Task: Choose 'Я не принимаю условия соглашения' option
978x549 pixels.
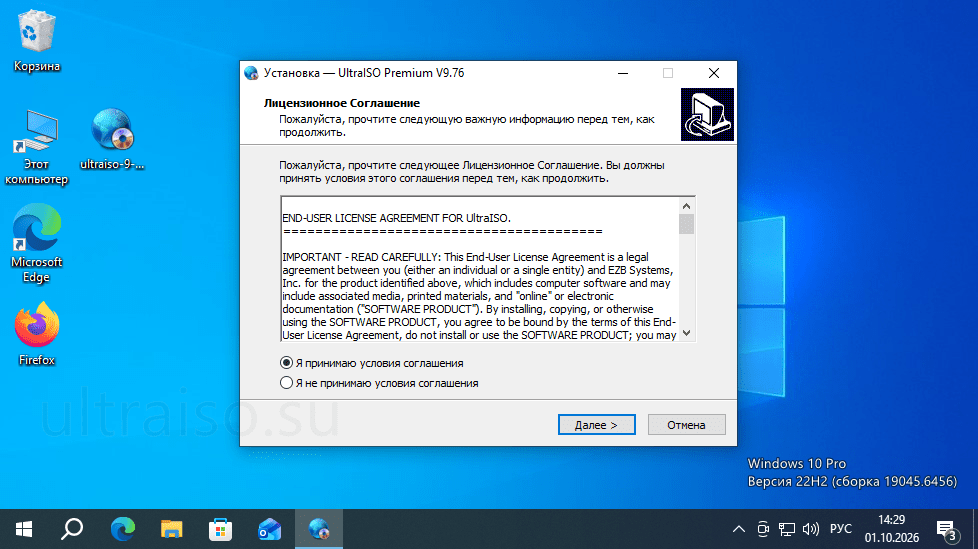Action: point(379,383)
